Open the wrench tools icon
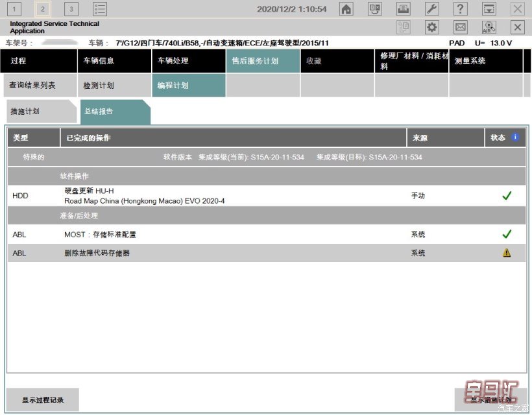 [432, 9]
